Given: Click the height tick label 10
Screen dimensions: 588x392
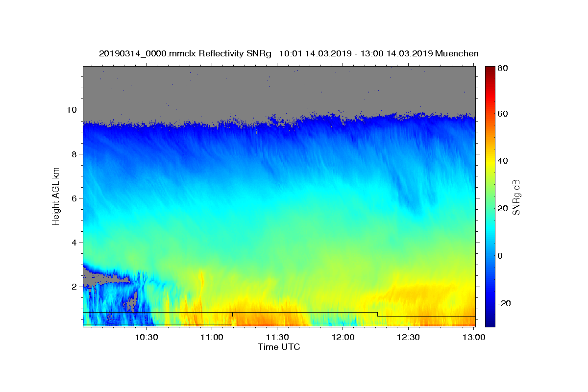Looking at the screenshot, I should coord(73,110).
